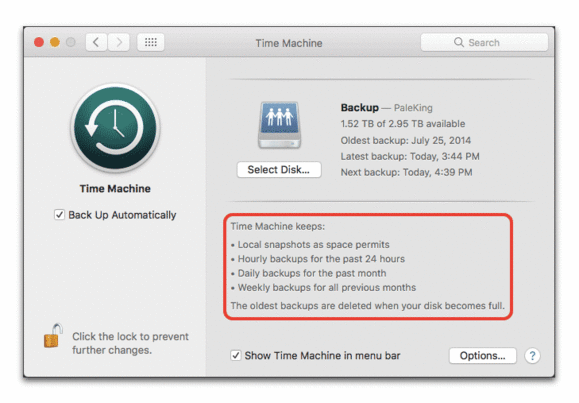The image size is (579, 403).
Task: Click '1.52 TB of 2.95 TB available' text
Action: pos(402,124)
